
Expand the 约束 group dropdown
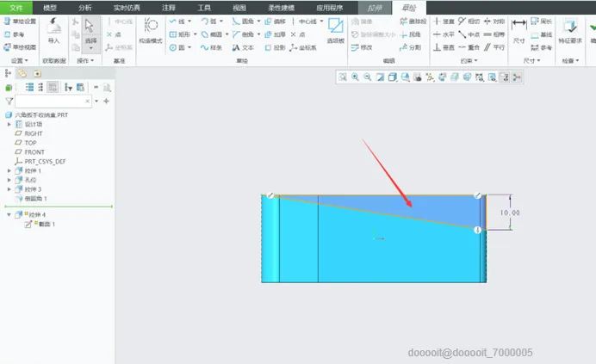(469, 61)
